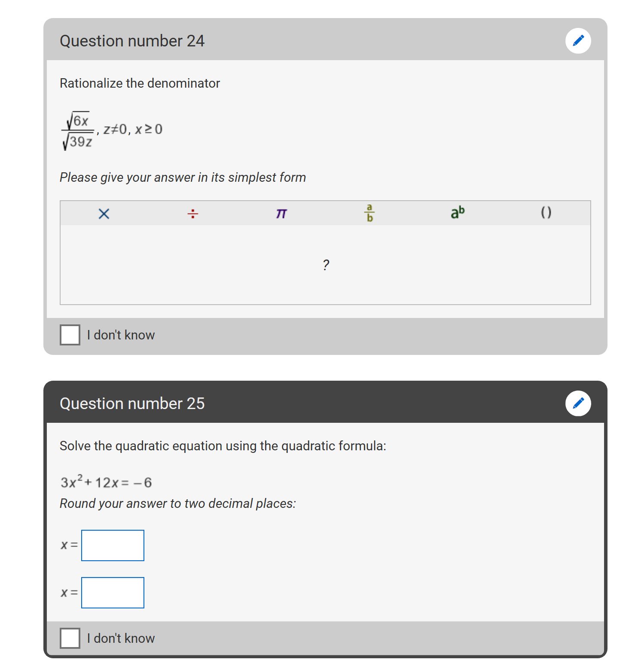
Task: Click the 'I don't know' label under Question 25
Action: 121,638
